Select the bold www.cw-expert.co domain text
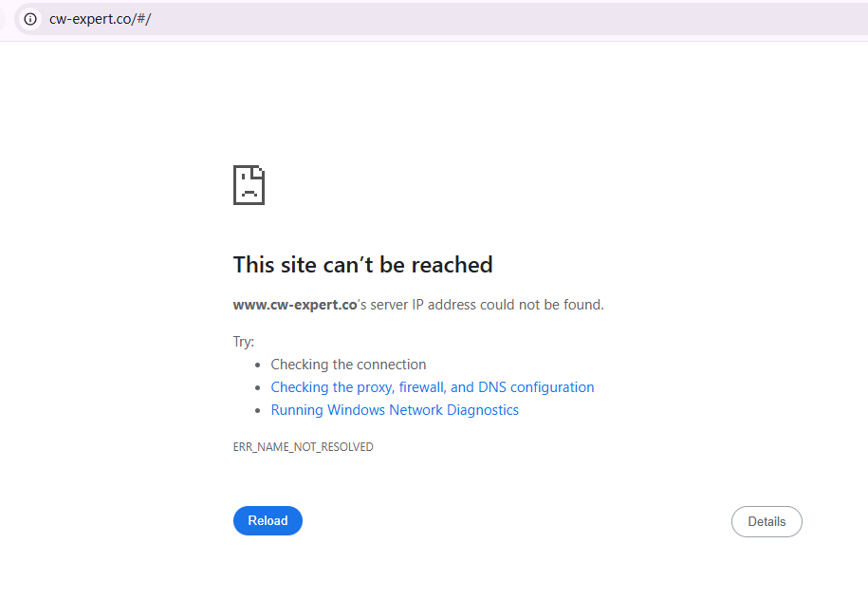Viewport: 868px width, 600px height. tap(294, 305)
